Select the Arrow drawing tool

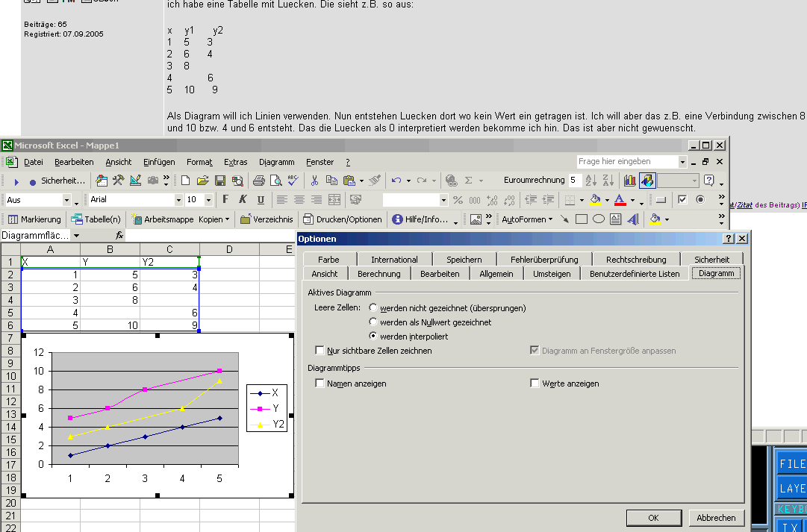564,219
